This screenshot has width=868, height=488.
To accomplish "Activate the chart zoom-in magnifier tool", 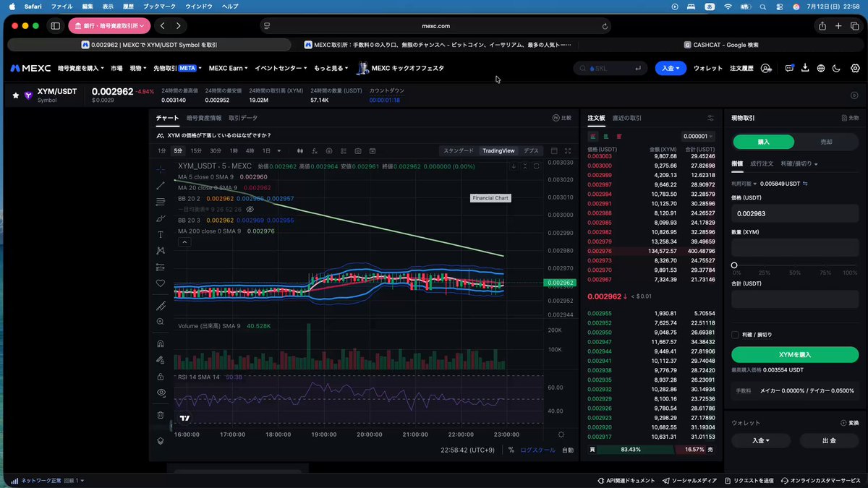I will [161, 322].
